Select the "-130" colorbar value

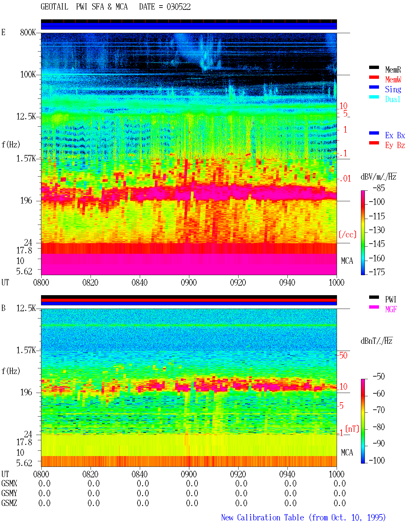tap(377, 230)
